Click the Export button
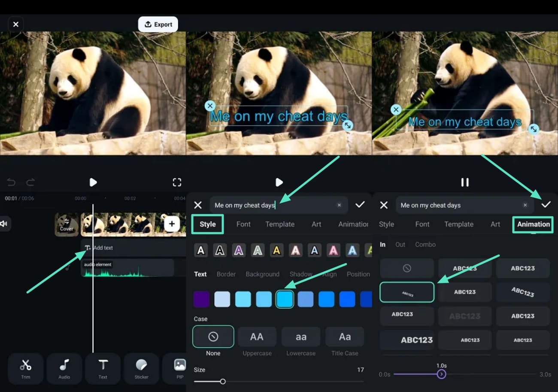 point(158,24)
